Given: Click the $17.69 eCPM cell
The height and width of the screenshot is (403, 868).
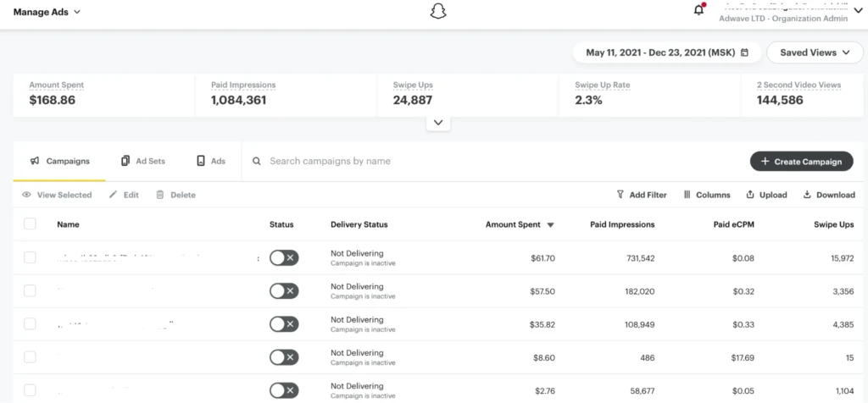Looking at the screenshot, I should 743,357.
